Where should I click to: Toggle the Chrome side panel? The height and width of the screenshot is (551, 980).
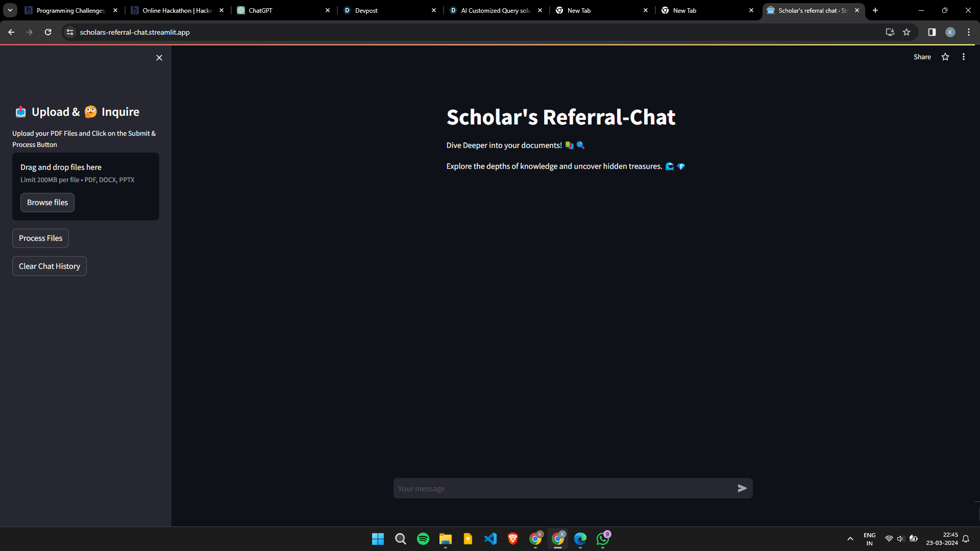(931, 32)
